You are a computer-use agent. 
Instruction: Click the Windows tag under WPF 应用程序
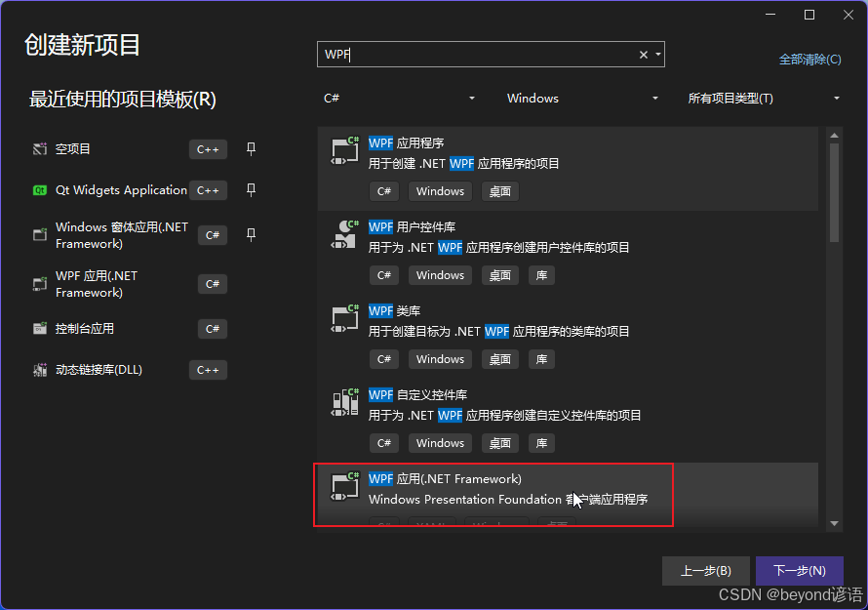point(440,191)
